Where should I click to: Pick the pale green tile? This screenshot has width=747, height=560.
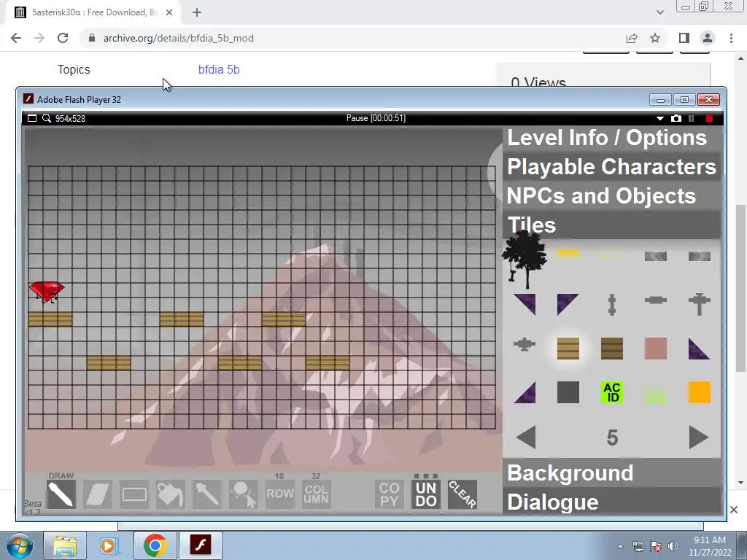[656, 394]
